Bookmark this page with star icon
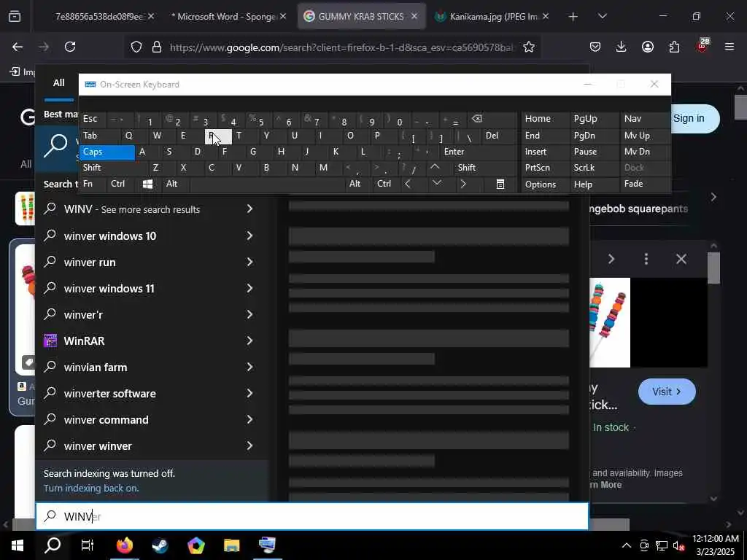747x560 pixels. (528, 47)
